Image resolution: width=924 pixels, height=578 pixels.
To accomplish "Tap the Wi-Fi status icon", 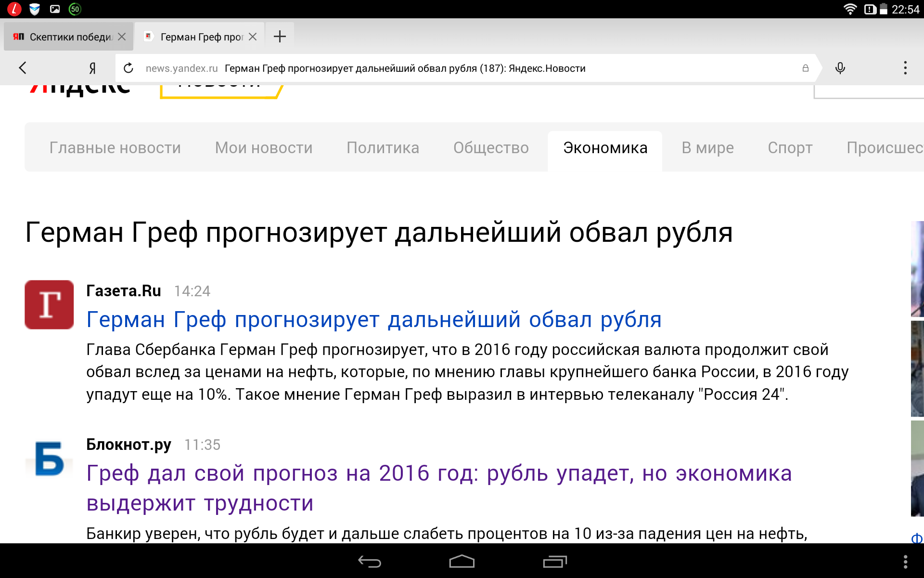I will point(850,9).
